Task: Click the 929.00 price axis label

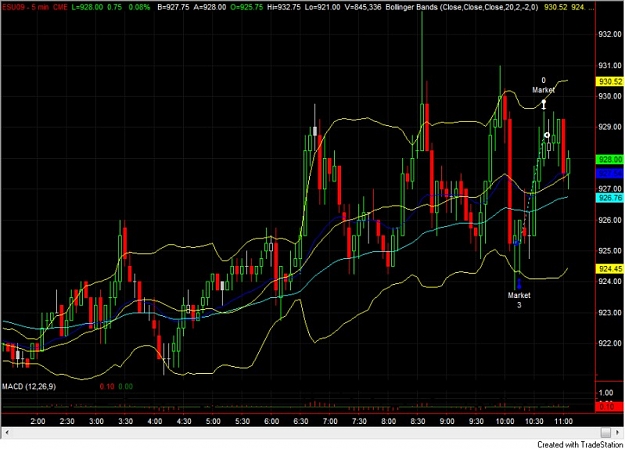Action: [610, 127]
